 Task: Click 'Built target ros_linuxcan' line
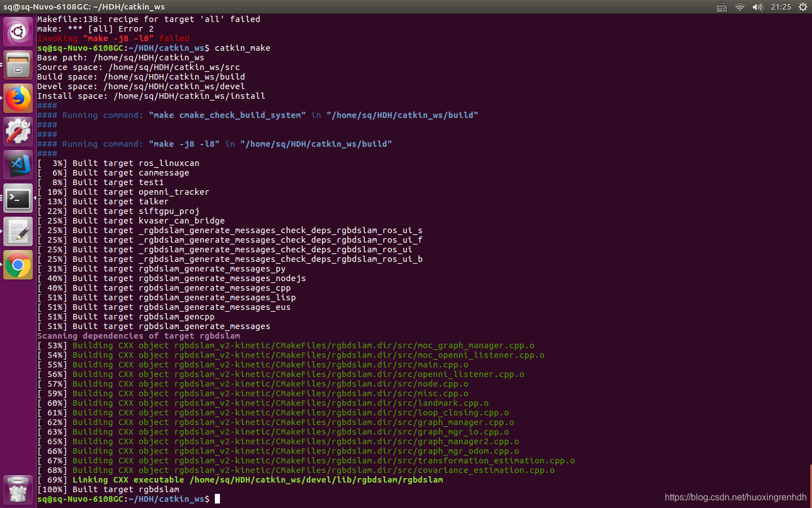coord(118,163)
